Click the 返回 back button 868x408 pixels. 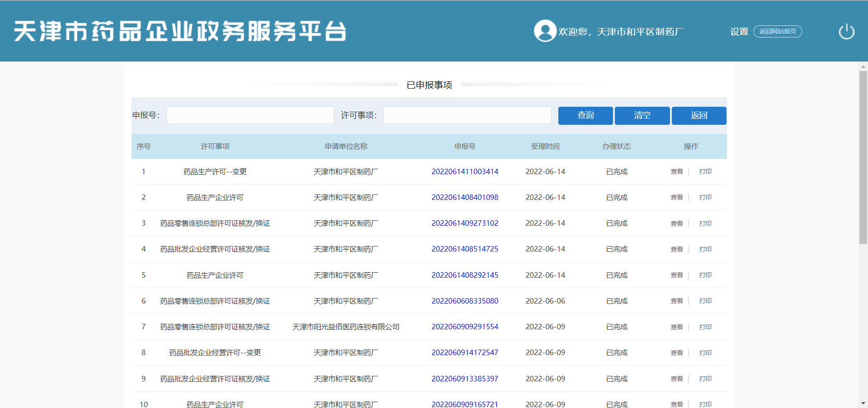click(x=698, y=115)
